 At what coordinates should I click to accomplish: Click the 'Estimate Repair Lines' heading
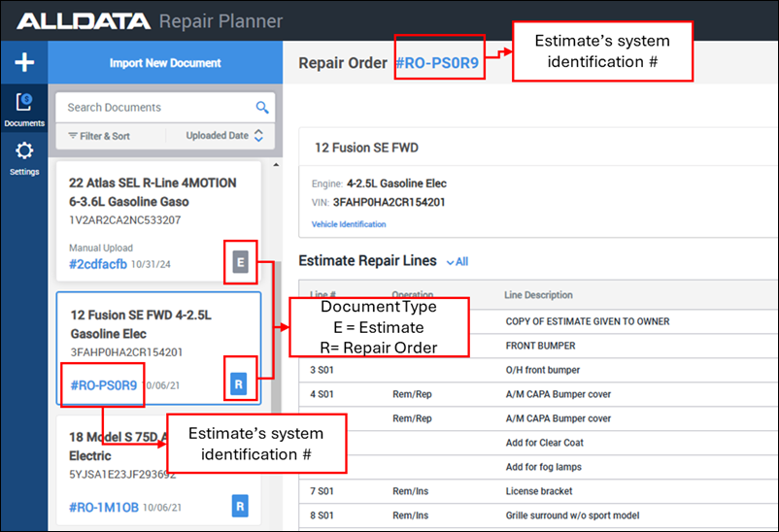pos(367,261)
